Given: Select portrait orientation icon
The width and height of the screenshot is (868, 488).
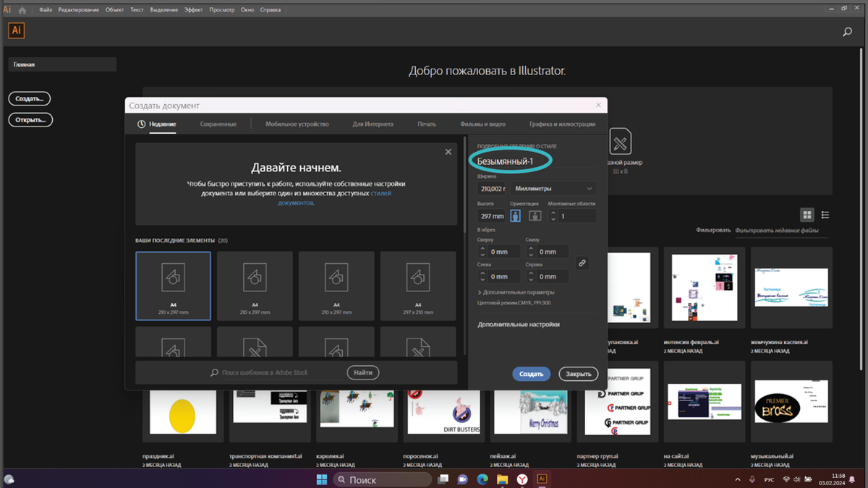Looking at the screenshot, I should [516, 215].
